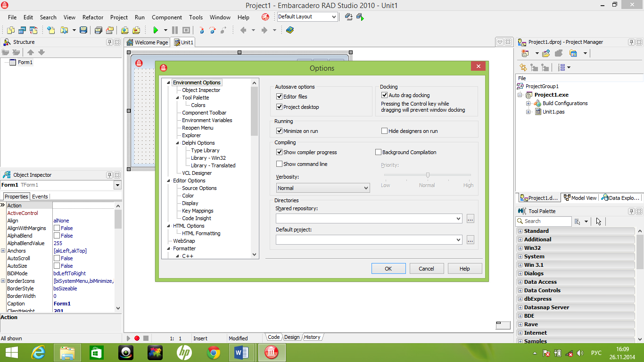Click the browser Forward arrow in toolbar
The height and width of the screenshot is (362, 644).
264,30
